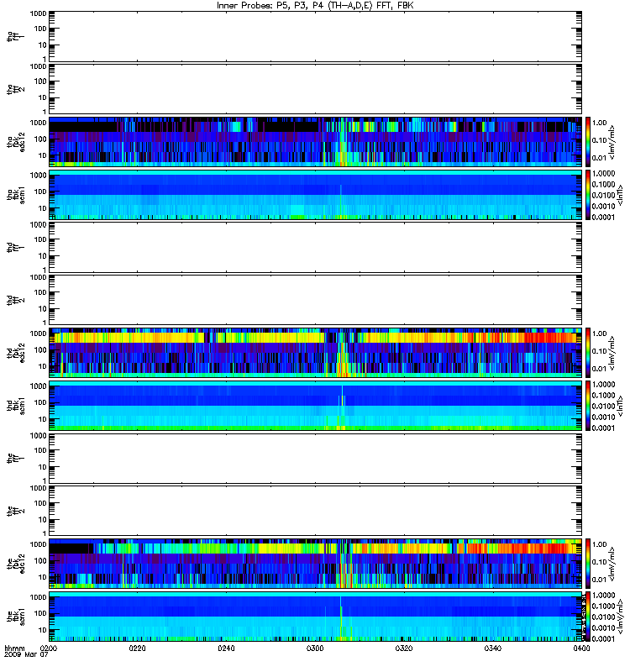
Task: Click the empty the fff 1 plot panel
Action: (316, 458)
